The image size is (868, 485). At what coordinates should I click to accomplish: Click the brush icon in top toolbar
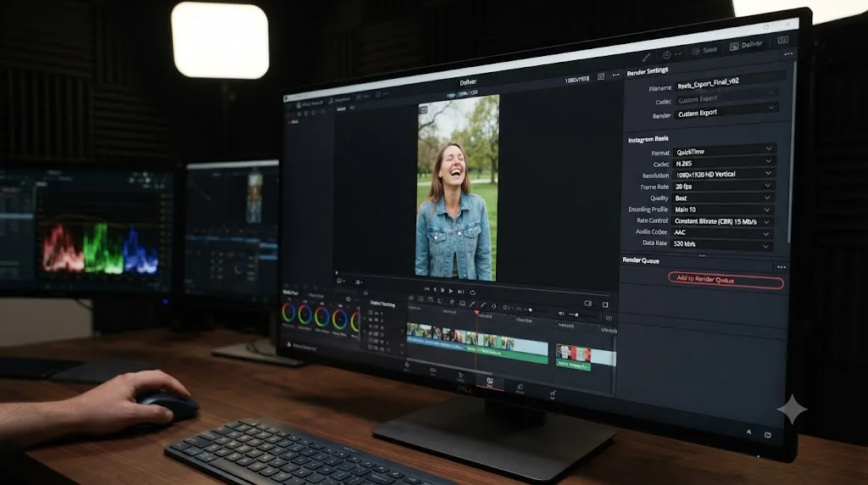646,57
